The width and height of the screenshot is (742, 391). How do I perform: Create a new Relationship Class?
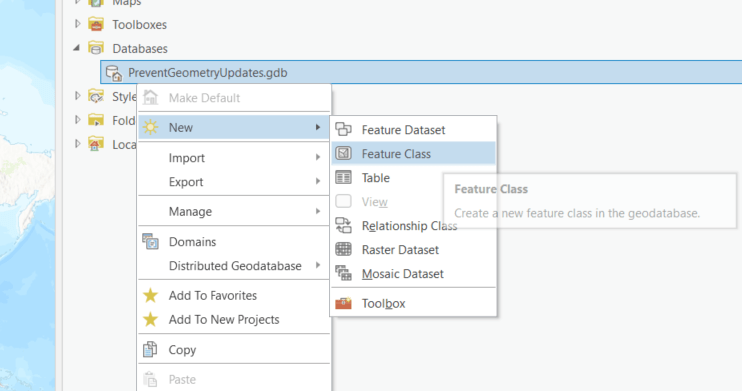click(x=414, y=226)
